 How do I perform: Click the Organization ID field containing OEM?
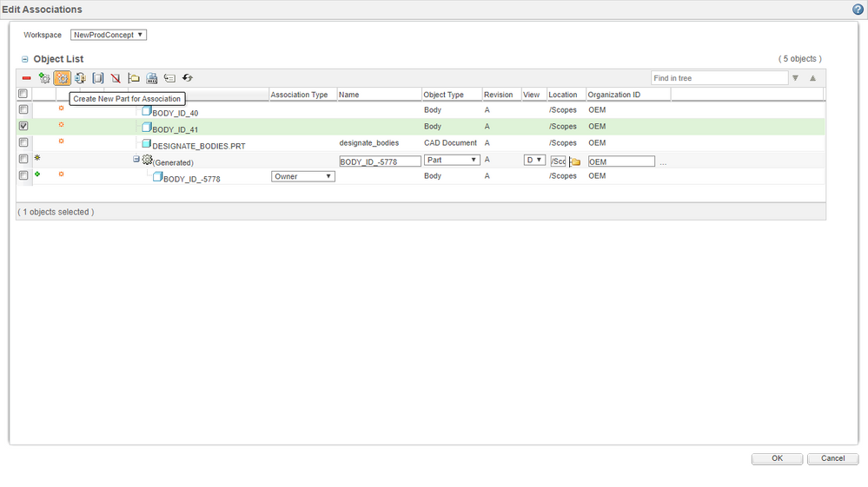(x=621, y=161)
